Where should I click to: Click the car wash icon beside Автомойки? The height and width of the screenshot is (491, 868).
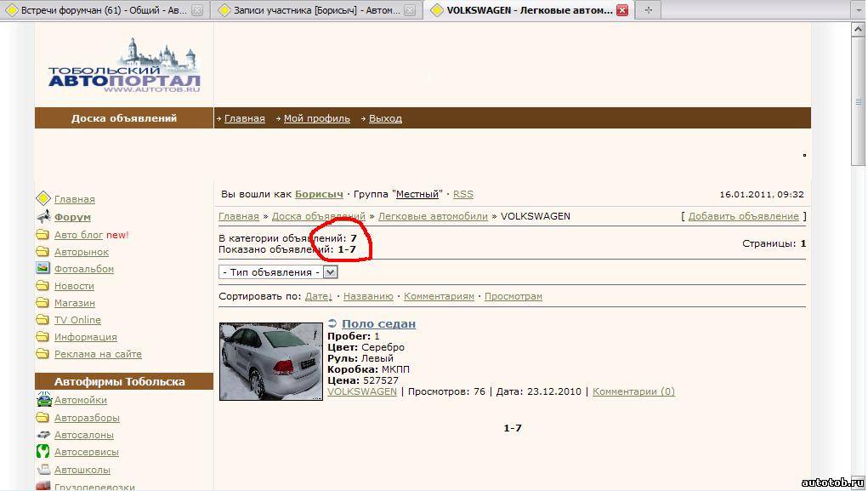(x=43, y=399)
